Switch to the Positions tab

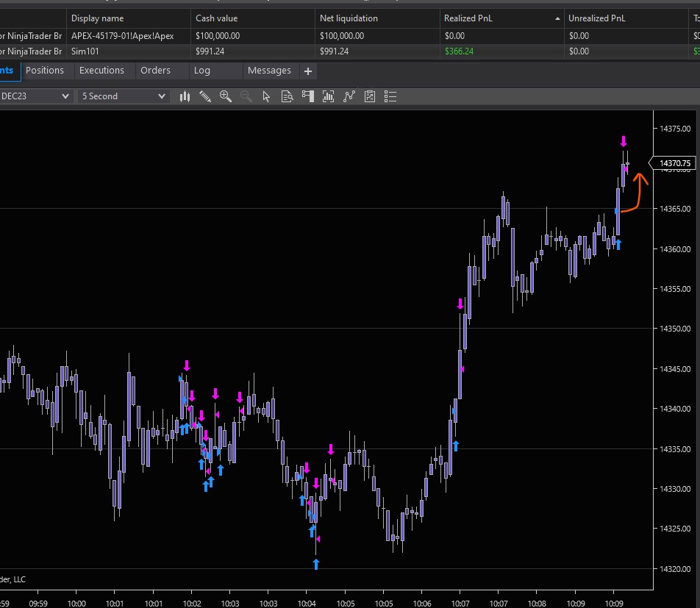[45, 71]
